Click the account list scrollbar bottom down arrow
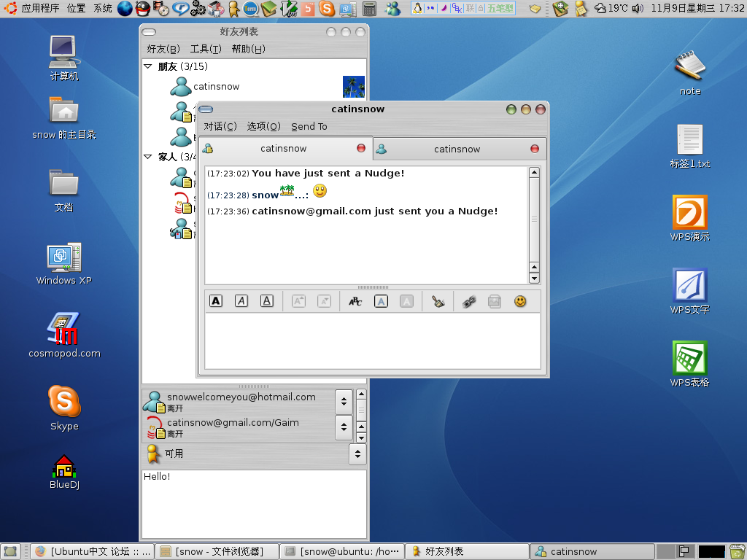 (x=361, y=437)
